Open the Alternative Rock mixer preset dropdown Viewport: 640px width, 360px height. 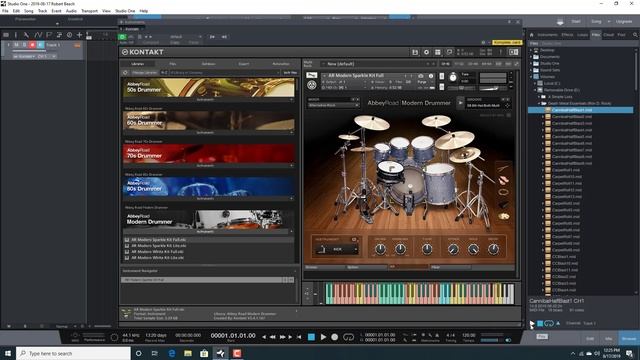coord(333,105)
